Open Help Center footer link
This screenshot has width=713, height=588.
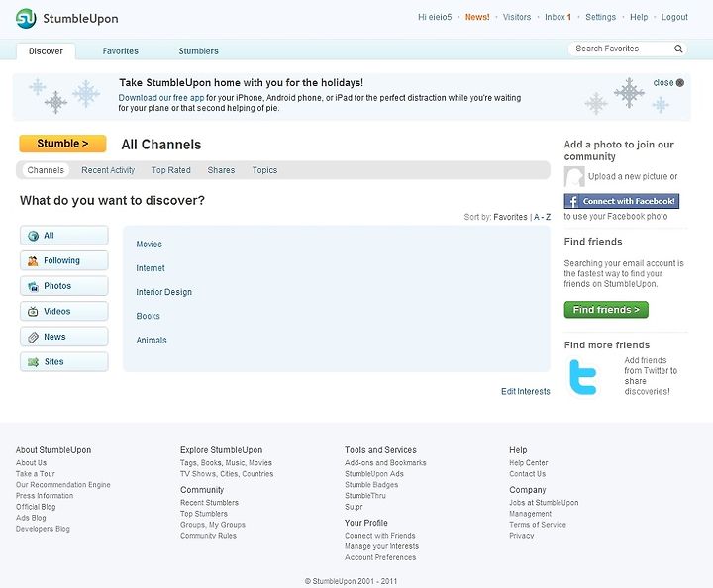[x=529, y=462]
